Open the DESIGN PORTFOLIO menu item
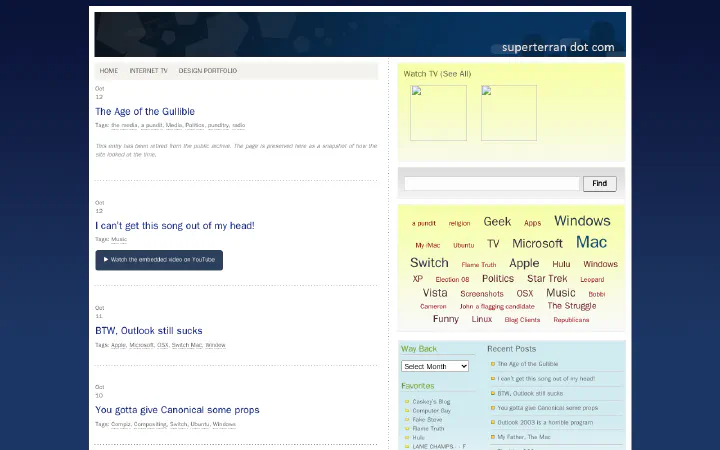Viewport: 720px width, 450px height. coord(208,71)
